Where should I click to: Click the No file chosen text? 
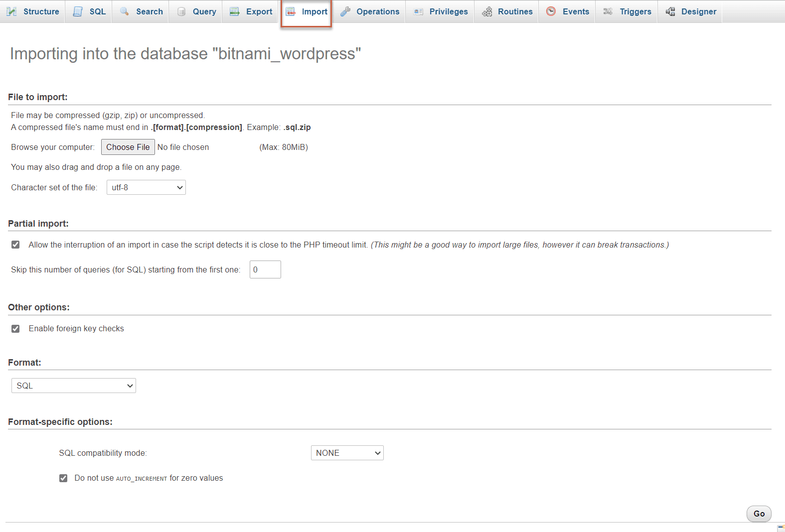183,147
